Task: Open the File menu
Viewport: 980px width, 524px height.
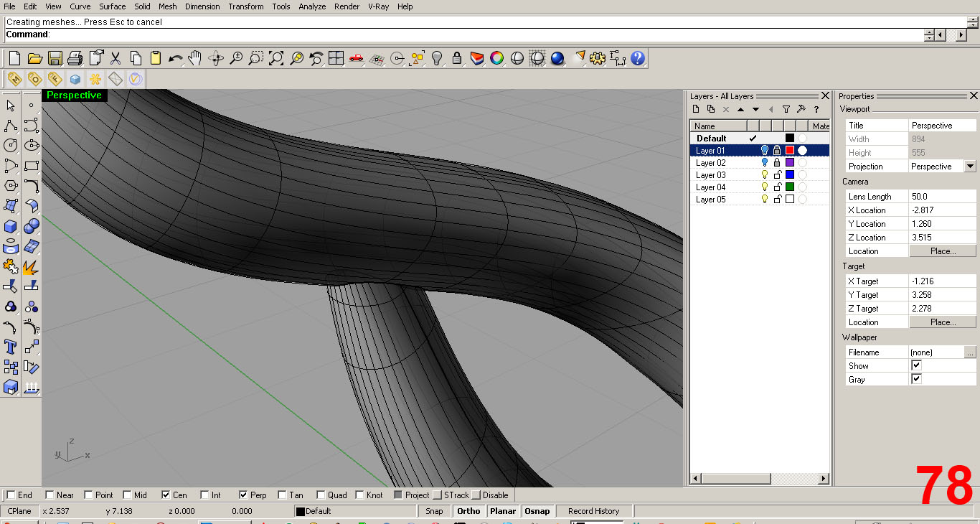Action: (x=9, y=6)
